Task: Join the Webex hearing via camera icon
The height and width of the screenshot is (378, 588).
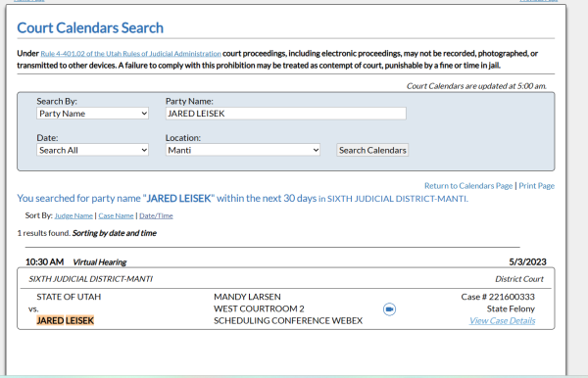Action: (389, 309)
